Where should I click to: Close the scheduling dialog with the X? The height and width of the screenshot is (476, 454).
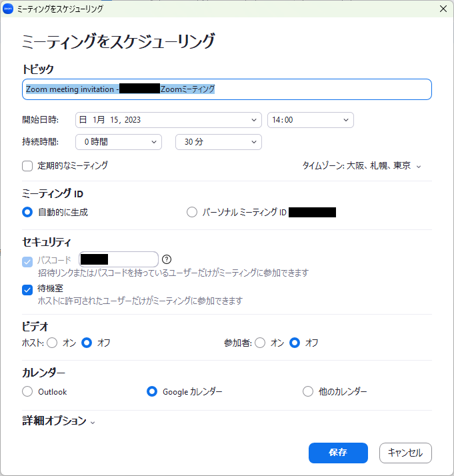coord(443,9)
